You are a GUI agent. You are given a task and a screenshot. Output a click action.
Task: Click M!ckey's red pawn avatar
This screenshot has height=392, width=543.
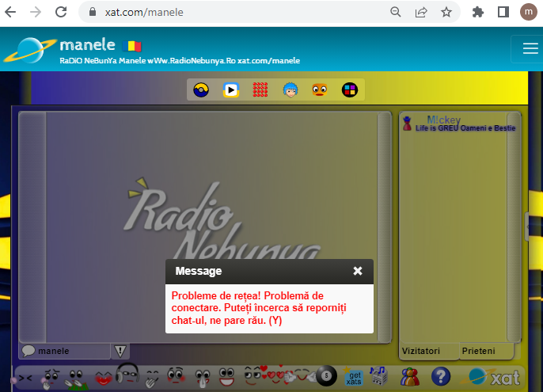[x=407, y=124]
